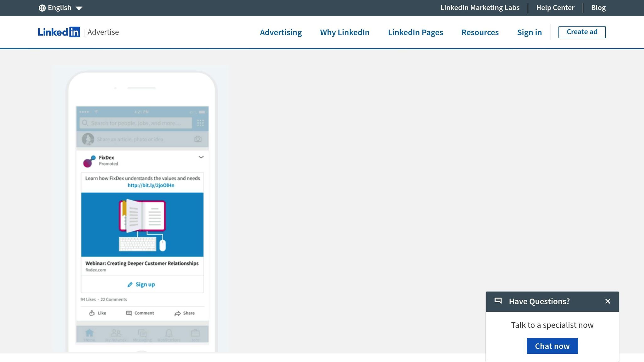Open the chevron menu on the FixDex post
Viewport: 644px width, 362px height.
(201, 157)
